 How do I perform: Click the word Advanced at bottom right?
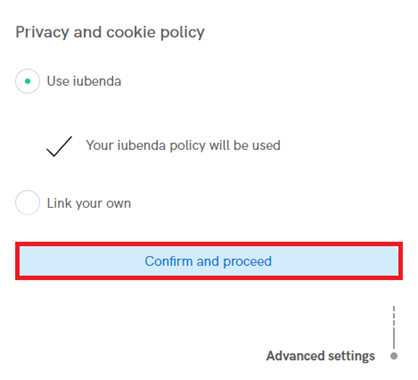[295, 356]
